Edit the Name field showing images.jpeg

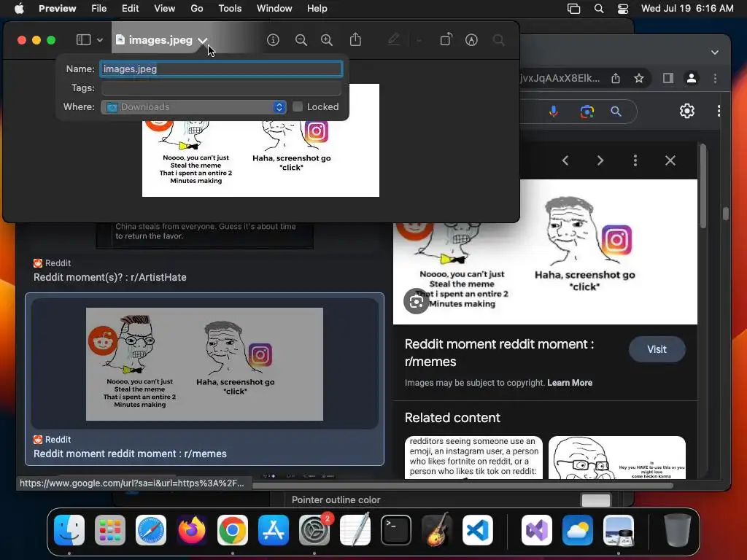221,69
